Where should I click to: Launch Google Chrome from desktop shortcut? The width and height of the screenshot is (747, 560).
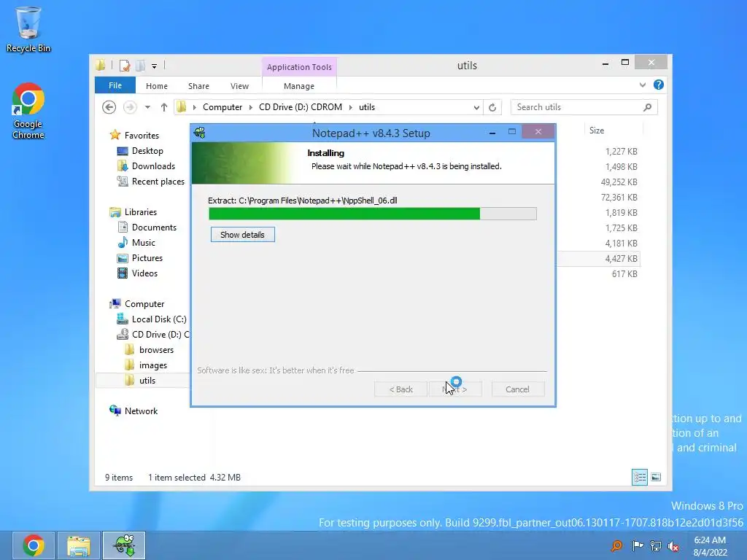point(28,111)
